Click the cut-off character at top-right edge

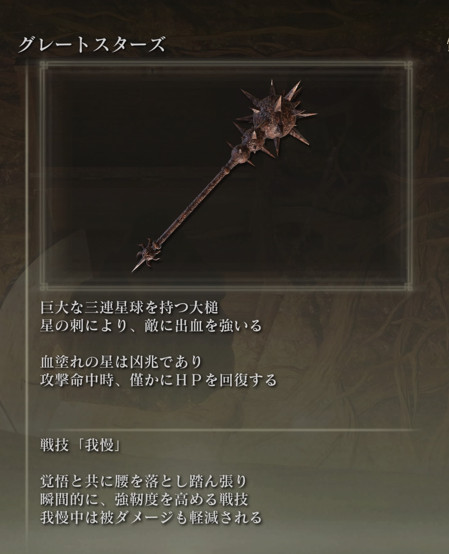click(x=446, y=45)
